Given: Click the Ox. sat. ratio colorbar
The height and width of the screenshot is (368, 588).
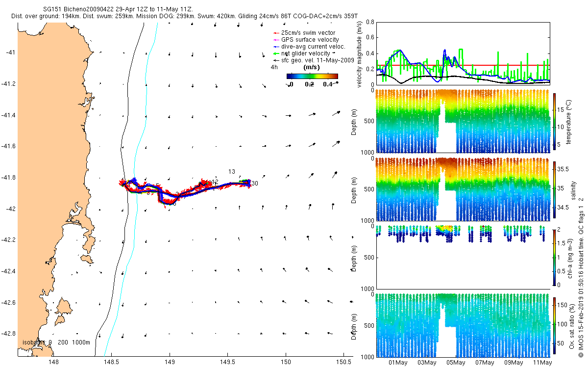Looking at the screenshot, I should (x=555, y=325).
